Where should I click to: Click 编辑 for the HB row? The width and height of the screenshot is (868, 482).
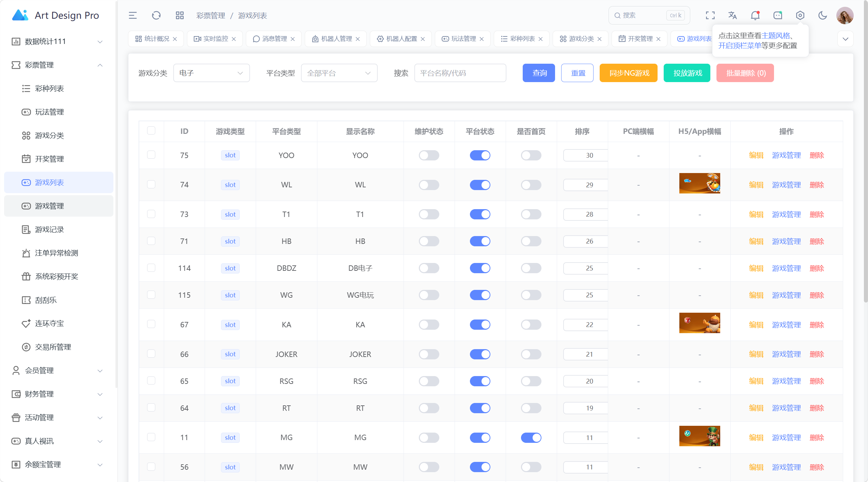pyautogui.click(x=756, y=242)
